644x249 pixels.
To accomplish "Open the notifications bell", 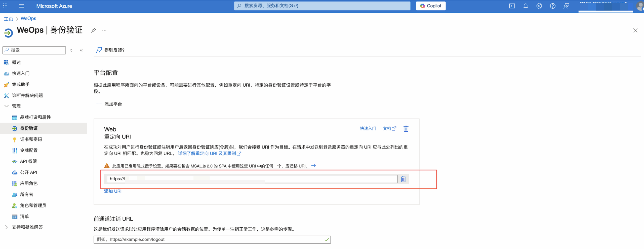I will coord(526,6).
